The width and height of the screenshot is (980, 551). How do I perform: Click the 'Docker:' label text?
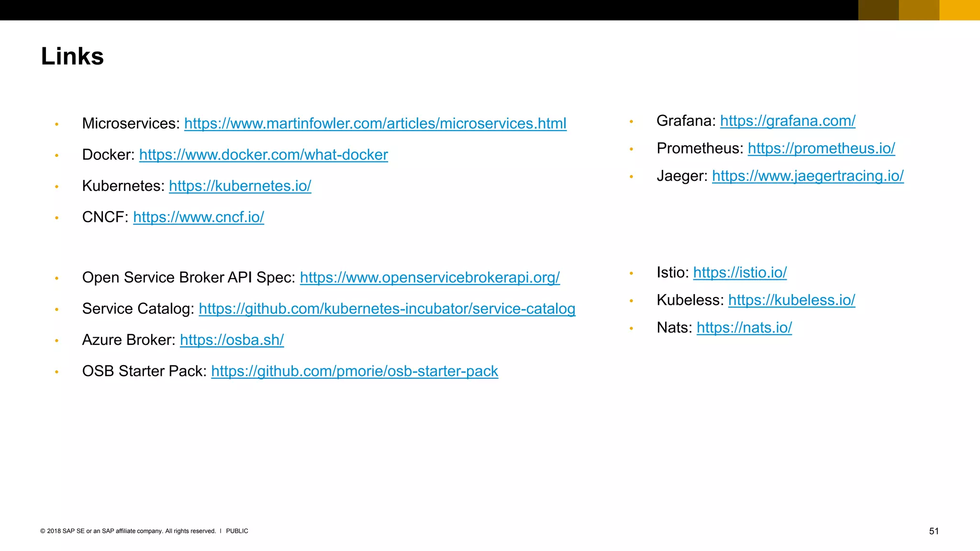pos(109,154)
